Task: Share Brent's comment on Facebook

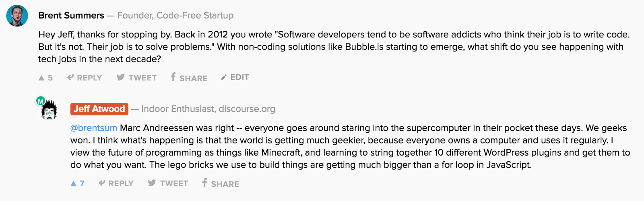Action: pos(189,78)
